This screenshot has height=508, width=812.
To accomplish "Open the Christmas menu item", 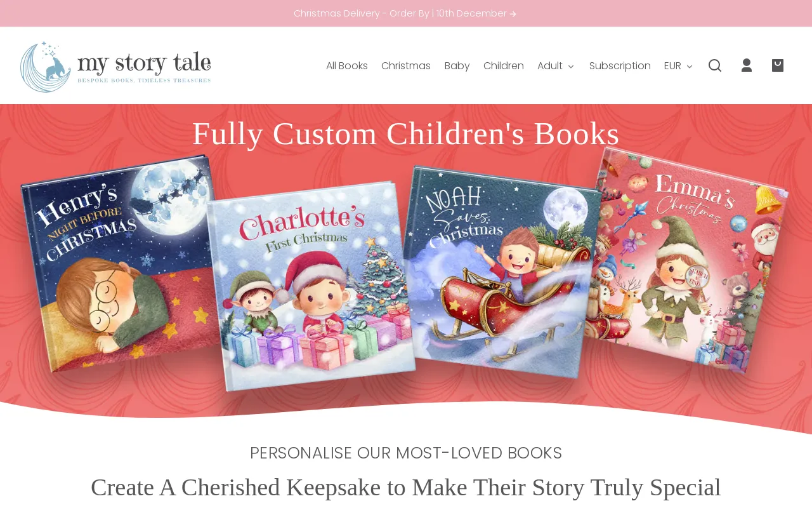I will point(406,66).
